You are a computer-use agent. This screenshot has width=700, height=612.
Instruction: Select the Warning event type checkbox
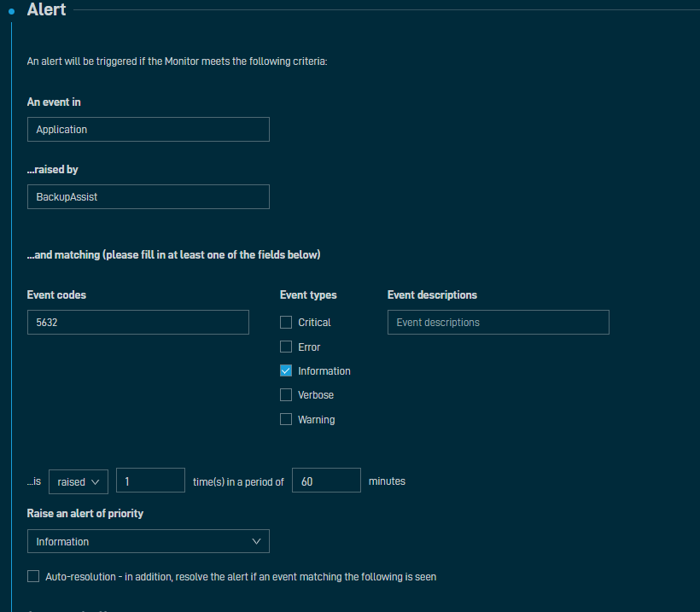pos(286,420)
